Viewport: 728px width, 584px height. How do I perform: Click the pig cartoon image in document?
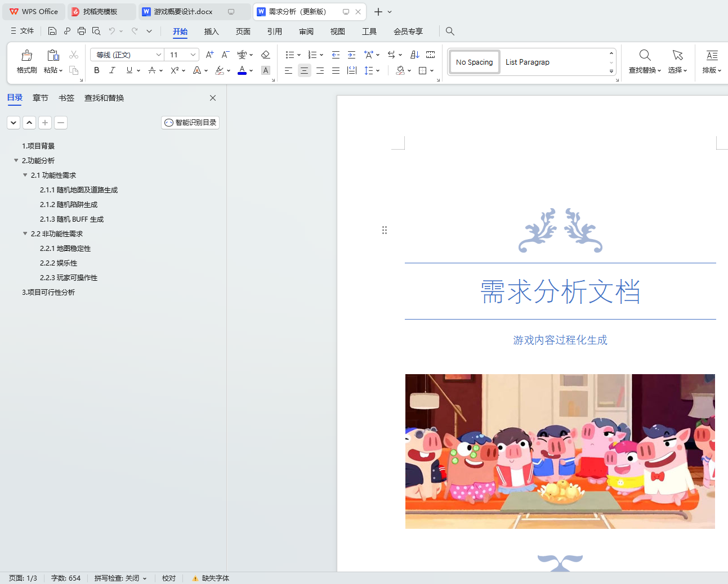560,451
